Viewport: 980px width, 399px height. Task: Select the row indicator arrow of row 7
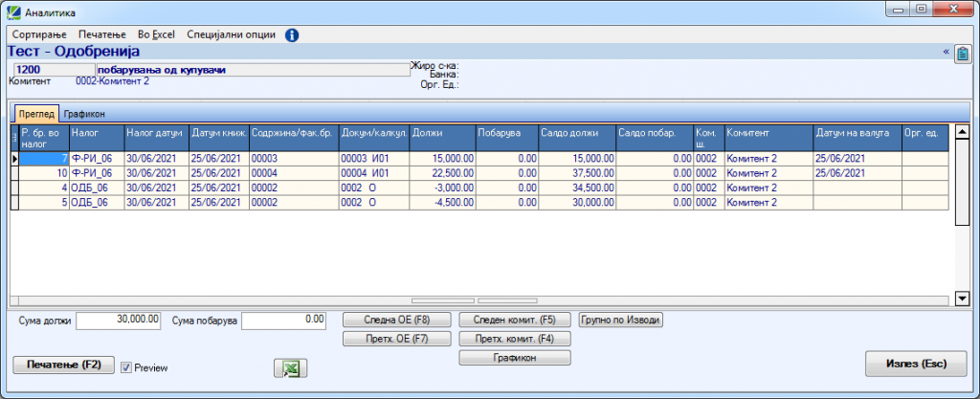(x=14, y=159)
